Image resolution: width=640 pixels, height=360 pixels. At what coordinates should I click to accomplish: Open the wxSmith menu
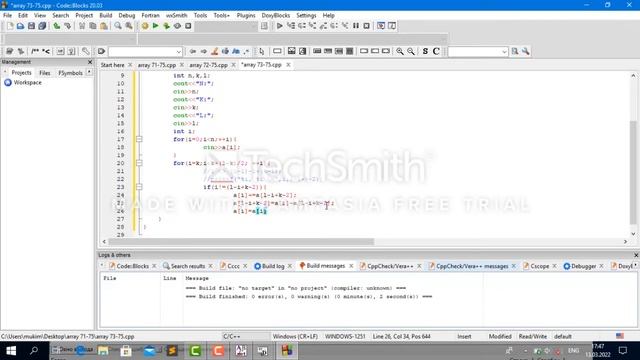(176, 15)
